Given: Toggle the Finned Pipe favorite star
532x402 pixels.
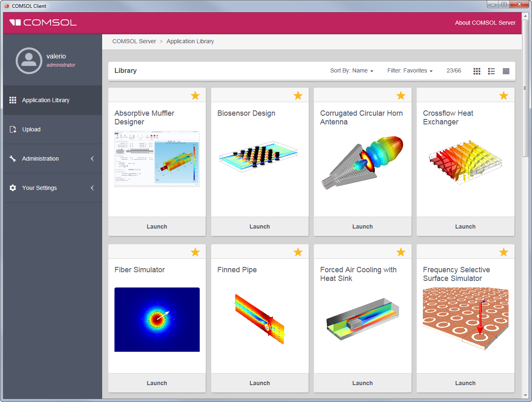Looking at the screenshot, I should tap(298, 252).
